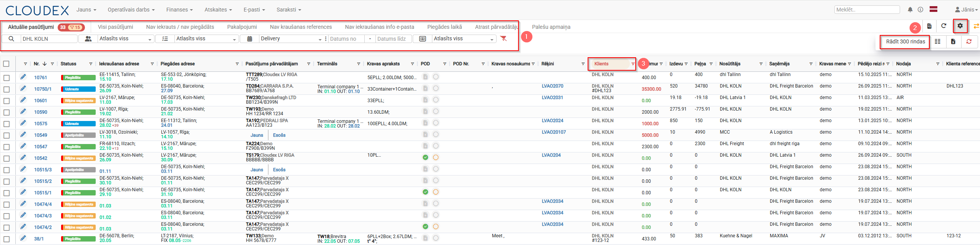
Task: Open the gear settings icon
Action: coord(960,26)
